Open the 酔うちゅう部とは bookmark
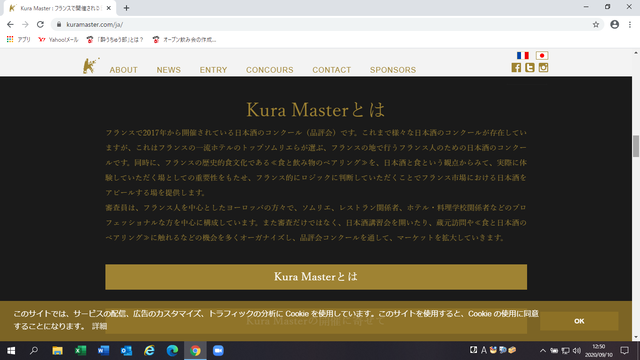 (115, 40)
